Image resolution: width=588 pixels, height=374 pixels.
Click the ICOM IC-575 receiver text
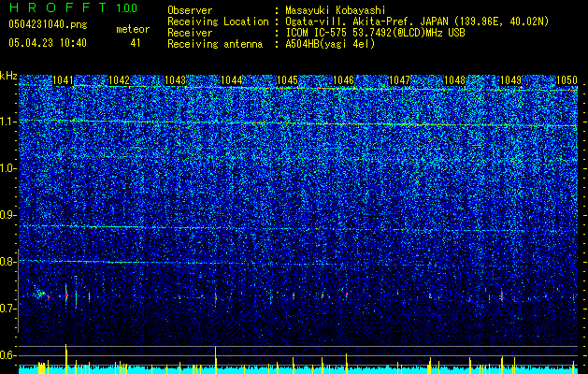(x=375, y=33)
